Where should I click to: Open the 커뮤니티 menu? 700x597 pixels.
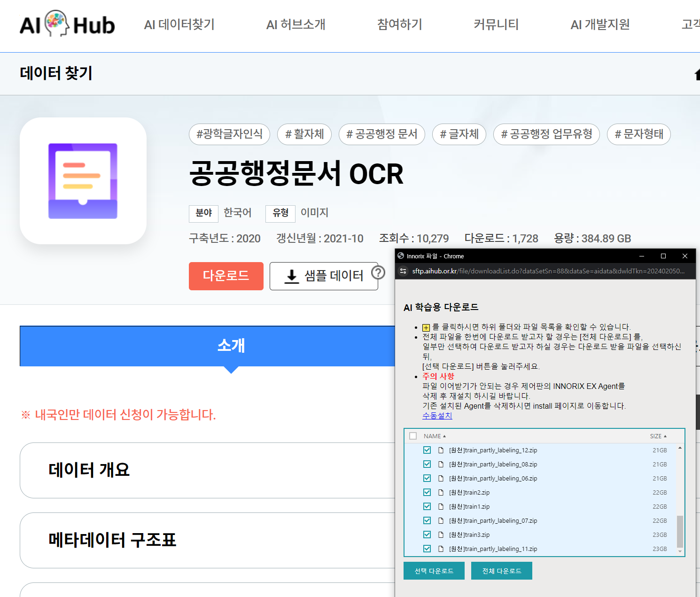coord(496,24)
